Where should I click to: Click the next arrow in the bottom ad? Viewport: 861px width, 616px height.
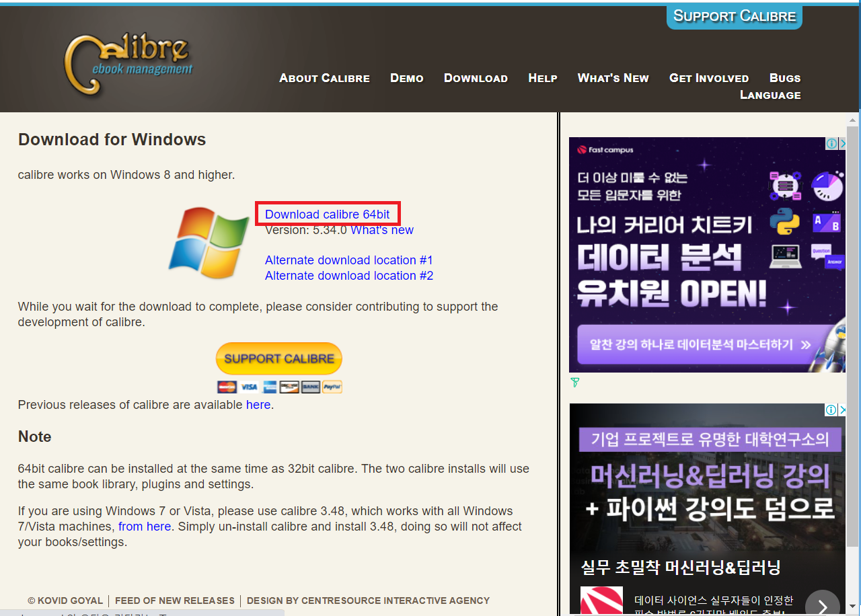(822, 607)
